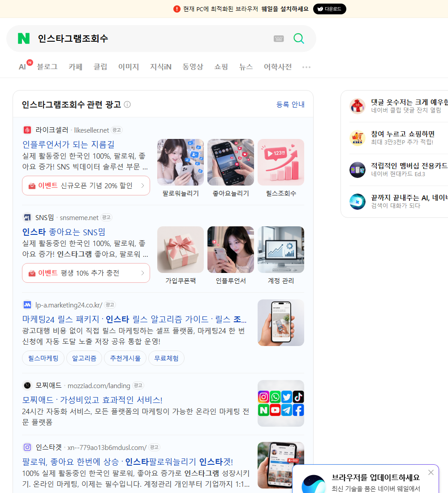Switch to the 카페 tab

[75, 67]
